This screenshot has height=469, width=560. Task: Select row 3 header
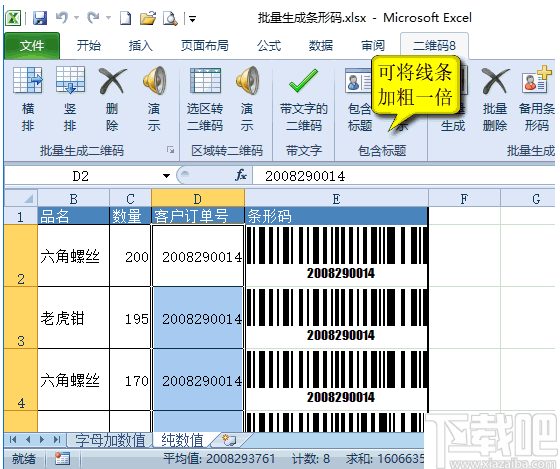tap(21, 318)
